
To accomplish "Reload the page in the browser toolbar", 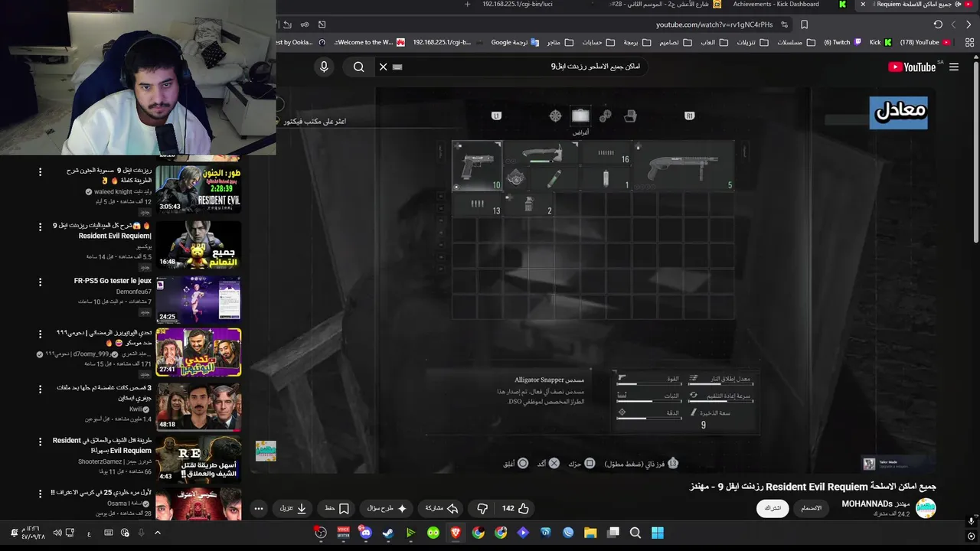I will [938, 24].
